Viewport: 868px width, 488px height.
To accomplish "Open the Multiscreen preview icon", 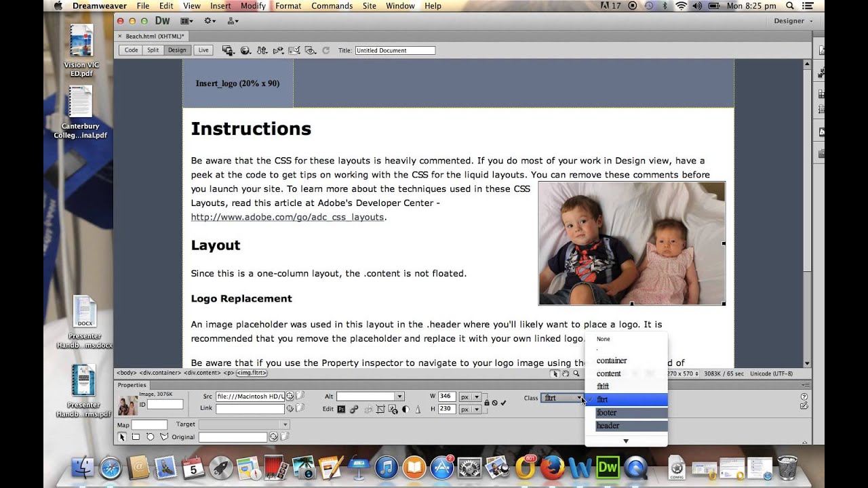I will point(229,50).
